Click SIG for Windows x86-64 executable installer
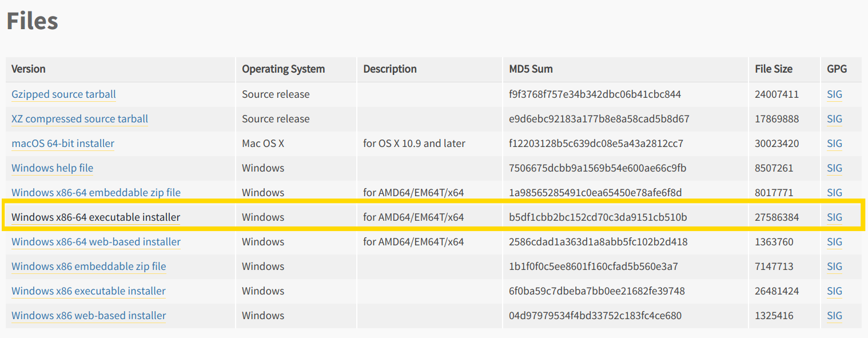Image resolution: width=868 pixels, height=338 pixels. pos(834,217)
